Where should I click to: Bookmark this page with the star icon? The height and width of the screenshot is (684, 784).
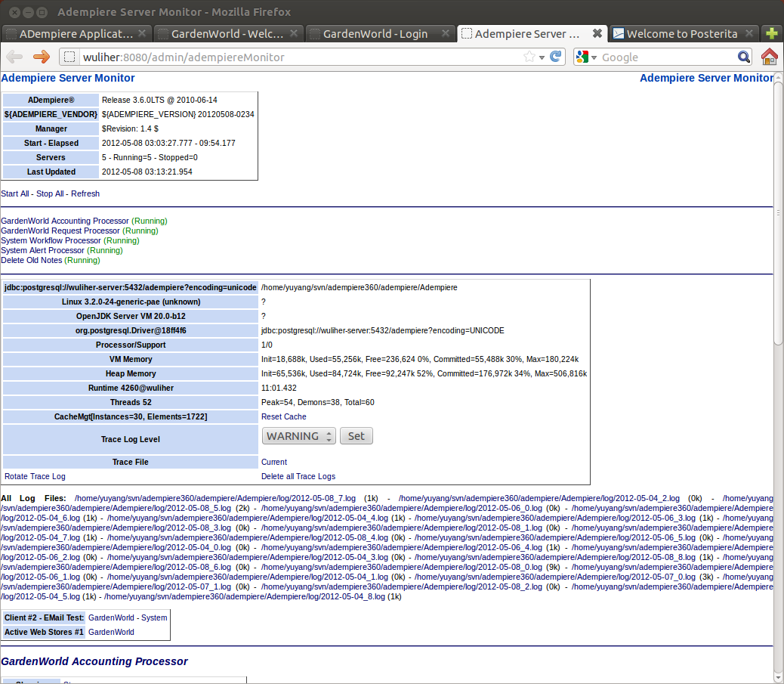click(x=529, y=57)
